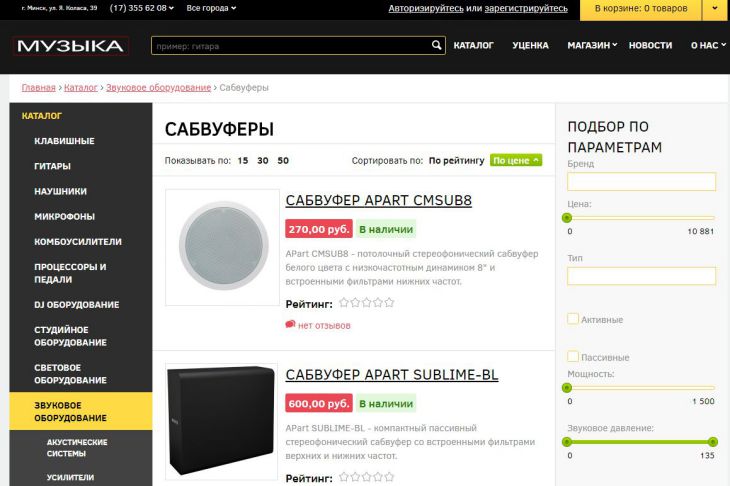The image size is (730, 486).
Task: Open САБВУФЕР APART CMSUB8 product title
Action: pos(379,200)
